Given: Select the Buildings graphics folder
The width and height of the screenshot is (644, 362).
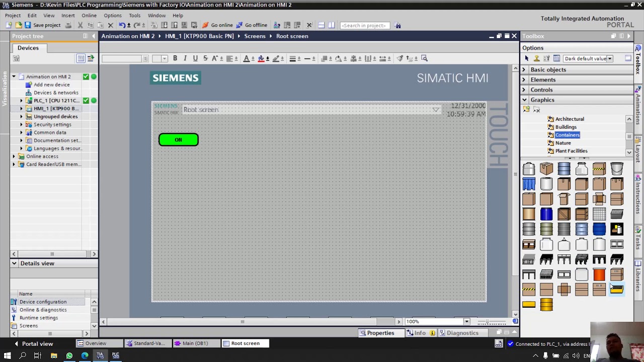Looking at the screenshot, I should click(566, 127).
